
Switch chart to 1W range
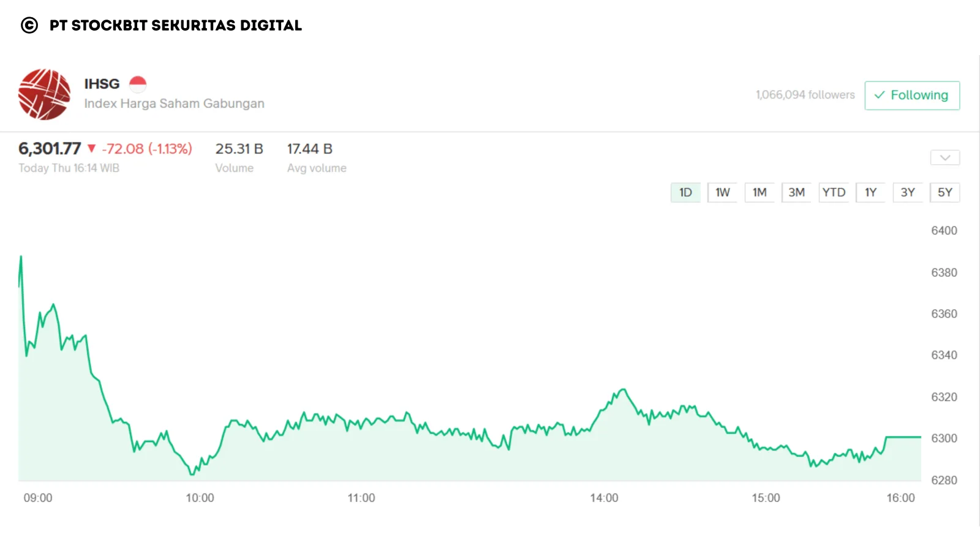coord(723,192)
